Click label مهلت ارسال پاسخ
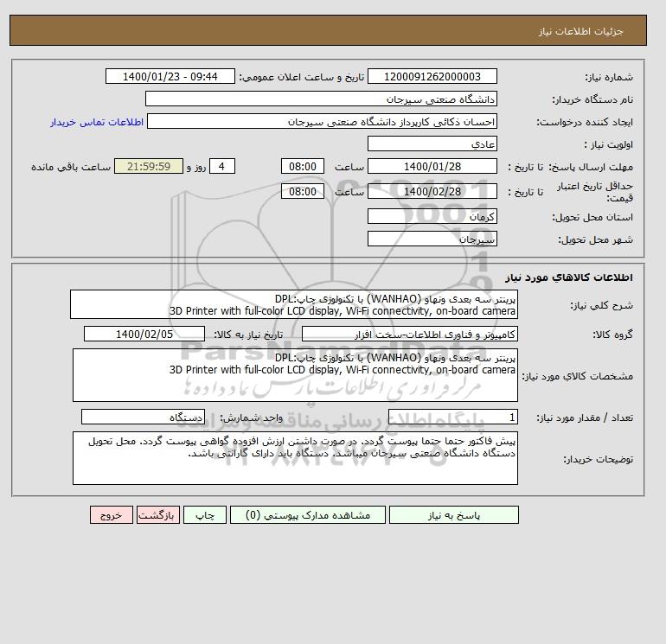 [591, 167]
